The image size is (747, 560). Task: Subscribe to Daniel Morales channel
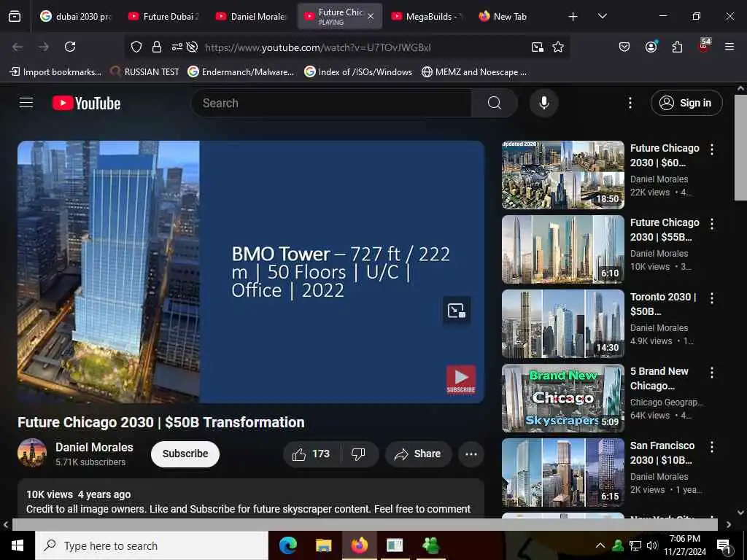click(x=185, y=454)
